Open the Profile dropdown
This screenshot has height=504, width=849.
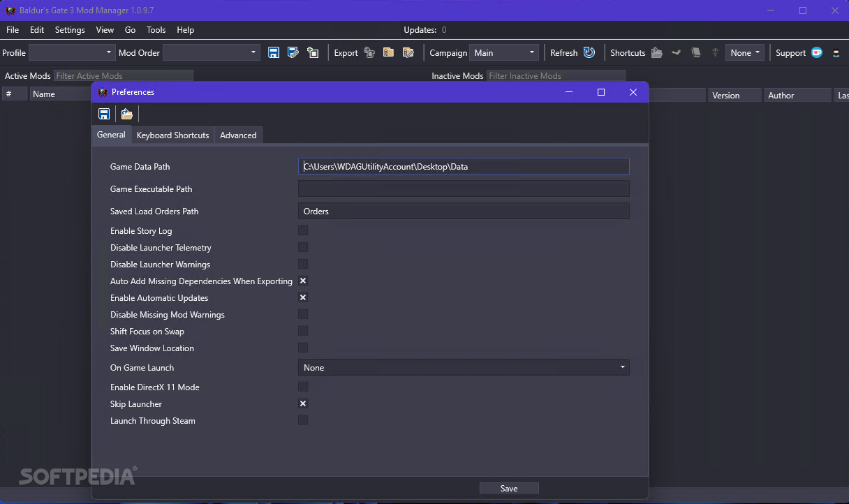[x=71, y=52]
